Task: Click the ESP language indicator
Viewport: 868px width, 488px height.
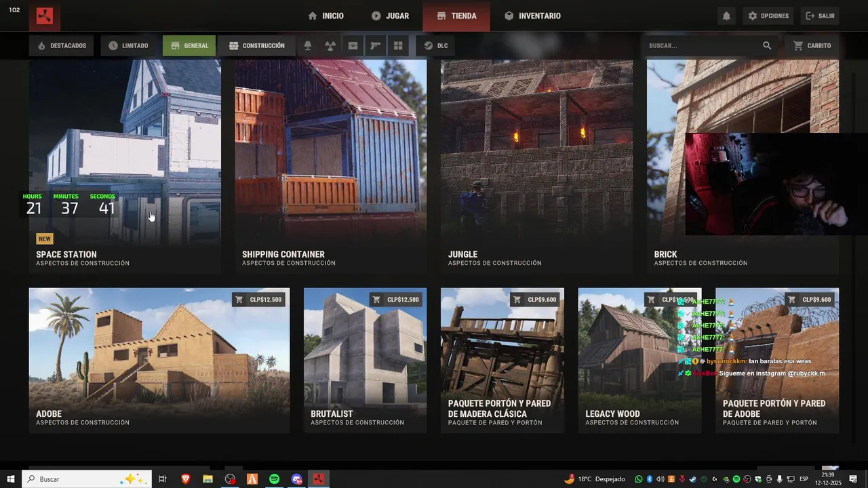Action: pyautogui.click(x=804, y=479)
